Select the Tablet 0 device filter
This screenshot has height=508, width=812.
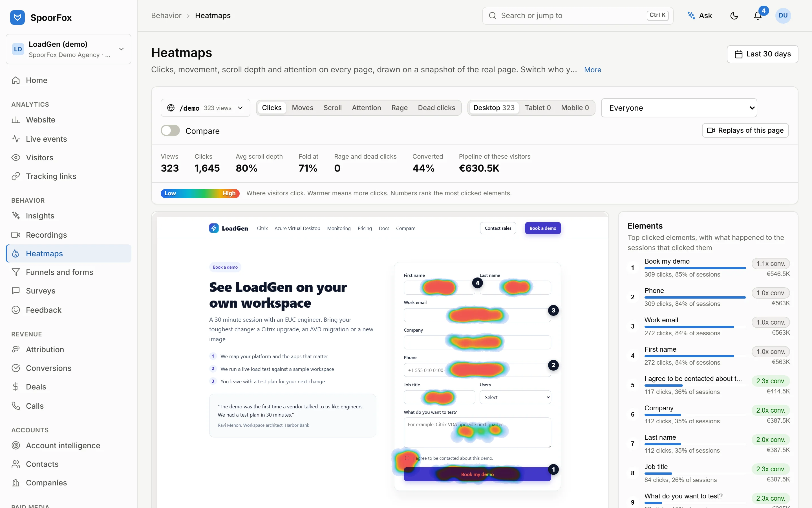(538, 108)
